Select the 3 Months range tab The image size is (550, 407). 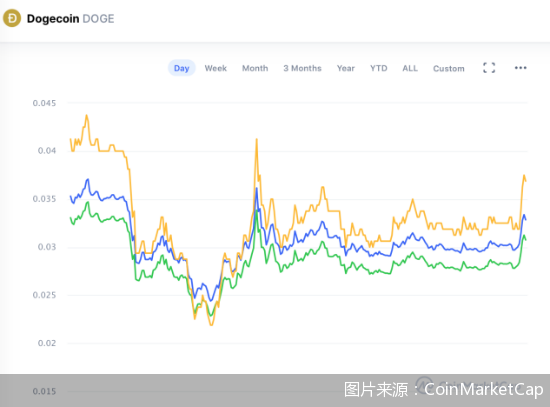pos(302,68)
